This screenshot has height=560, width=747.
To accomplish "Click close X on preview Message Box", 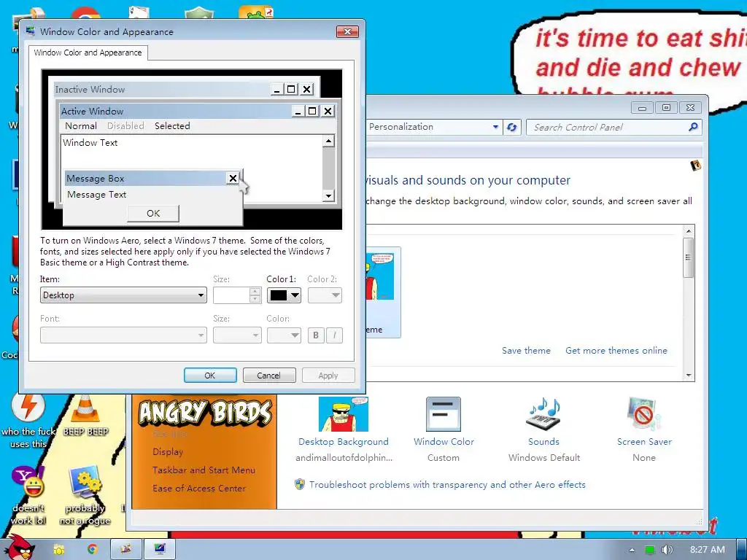I will pyautogui.click(x=233, y=178).
